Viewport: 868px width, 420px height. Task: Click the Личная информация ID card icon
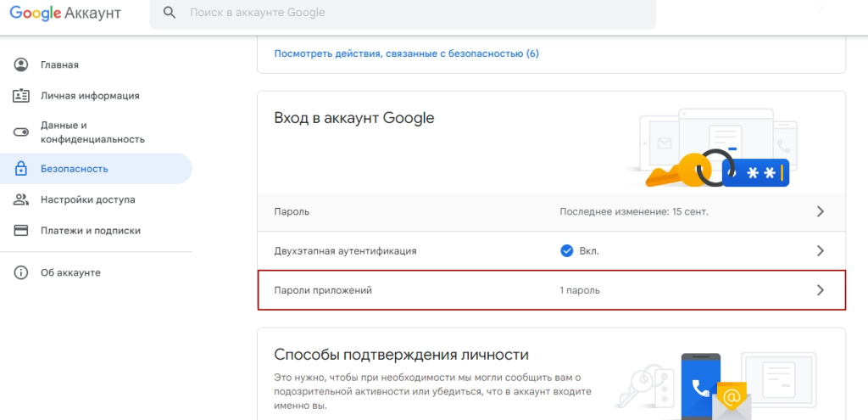pyautogui.click(x=21, y=95)
